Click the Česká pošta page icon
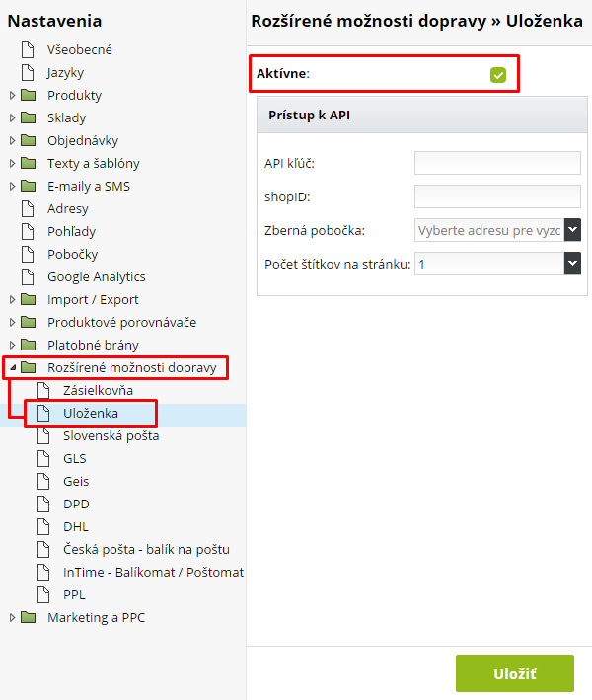The width and height of the screenshot is (592, 700). click(x=43, y=550)
